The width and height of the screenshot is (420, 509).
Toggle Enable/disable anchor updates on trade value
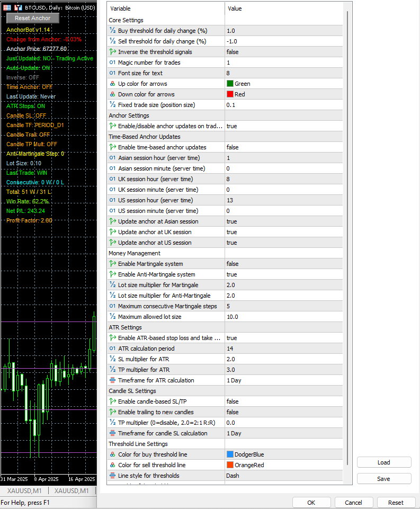click(x=284, y=126)
